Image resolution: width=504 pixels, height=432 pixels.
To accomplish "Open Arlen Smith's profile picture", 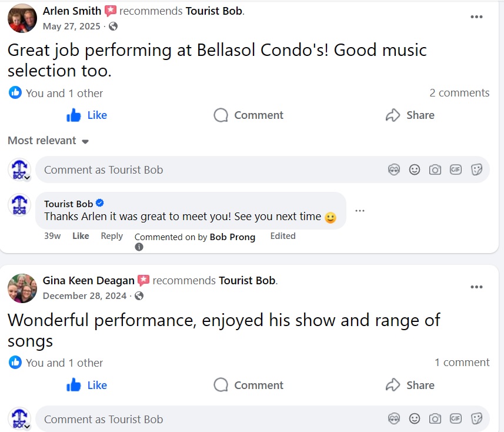I will point(22,18).
